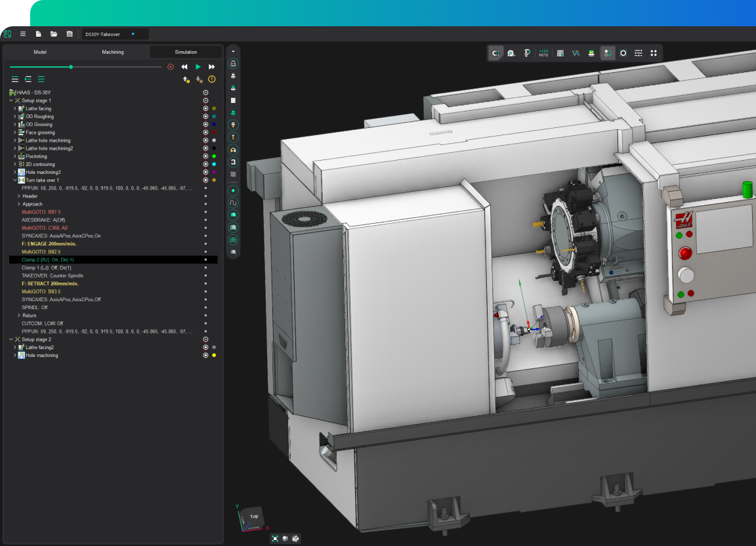
Task: Click the save file icon
Action: (x=70, y=34)
